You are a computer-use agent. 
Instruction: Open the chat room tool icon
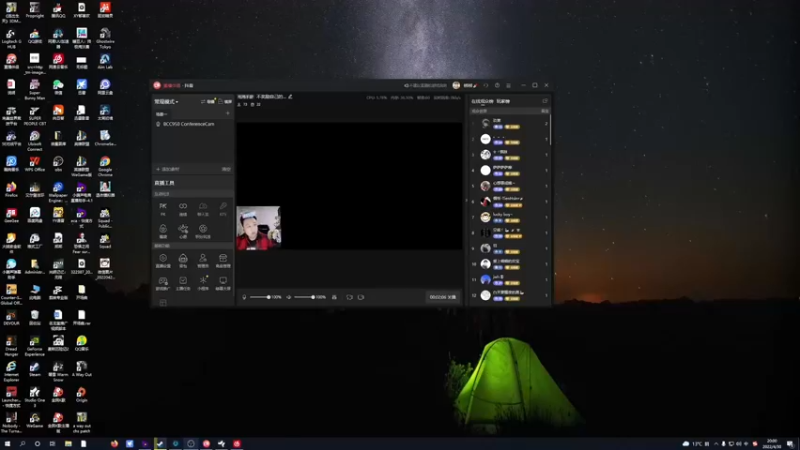[203, 209]
